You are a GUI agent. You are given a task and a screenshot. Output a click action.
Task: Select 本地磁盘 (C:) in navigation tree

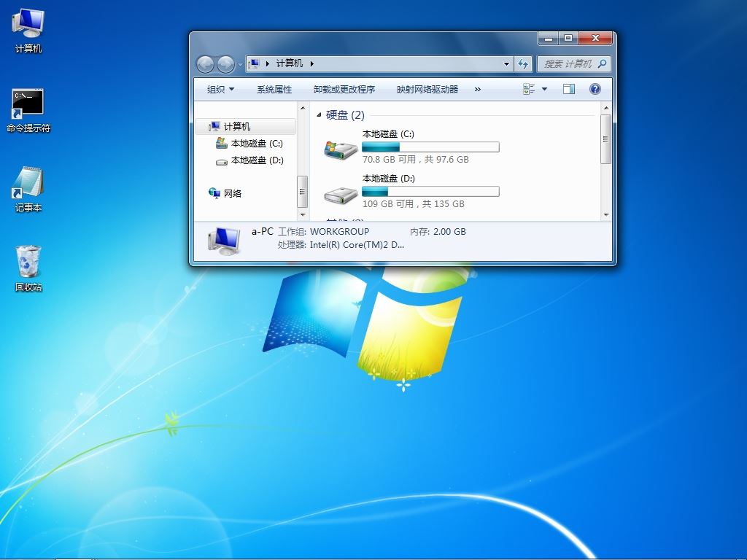click(x=256, y=144)
